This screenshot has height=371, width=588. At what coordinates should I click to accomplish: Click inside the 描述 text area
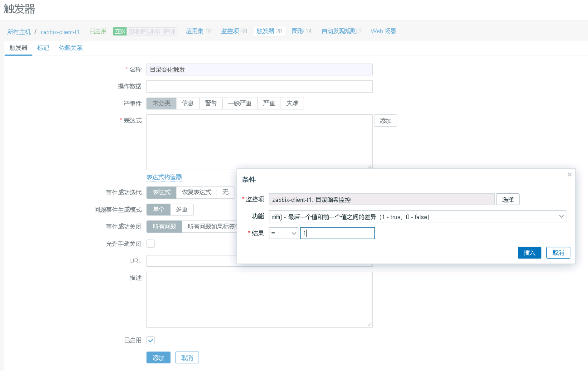259,300
